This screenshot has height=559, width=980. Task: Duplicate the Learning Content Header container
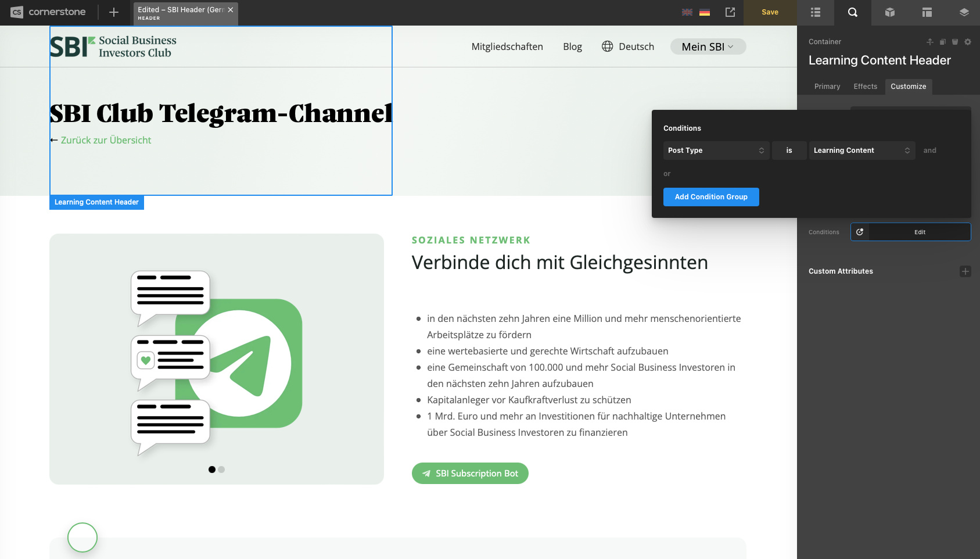coord(942,42)
